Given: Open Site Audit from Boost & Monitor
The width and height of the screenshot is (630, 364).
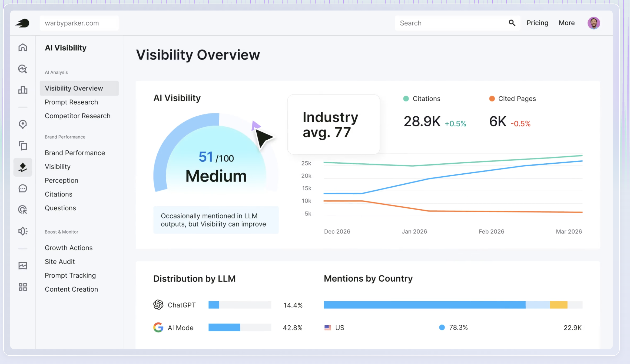Looking at the screenshot, I should (x=60, y=261).
